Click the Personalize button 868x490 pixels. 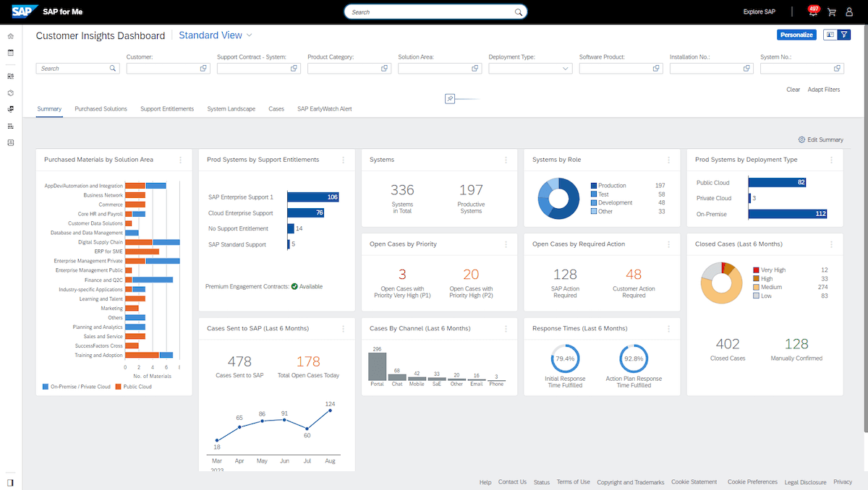click(797, 35)
